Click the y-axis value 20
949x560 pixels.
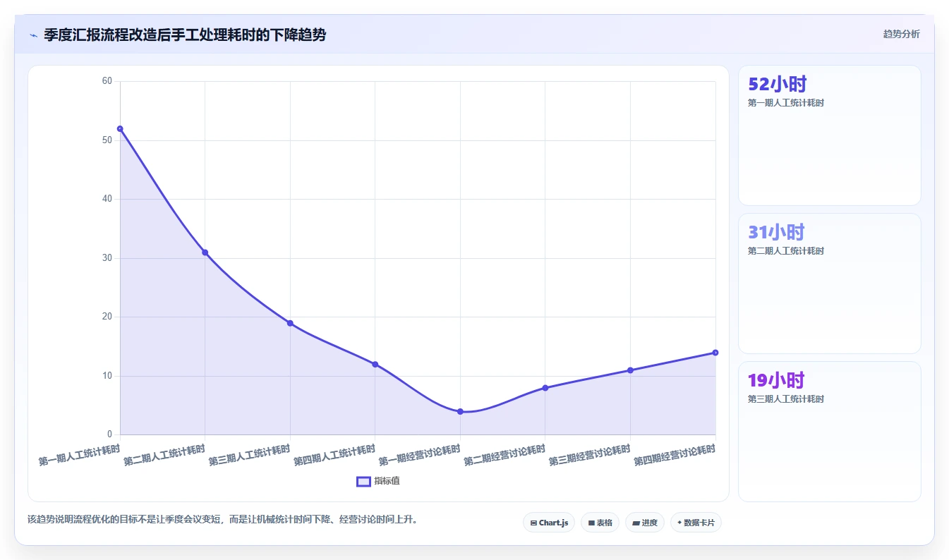coord(107,317)
